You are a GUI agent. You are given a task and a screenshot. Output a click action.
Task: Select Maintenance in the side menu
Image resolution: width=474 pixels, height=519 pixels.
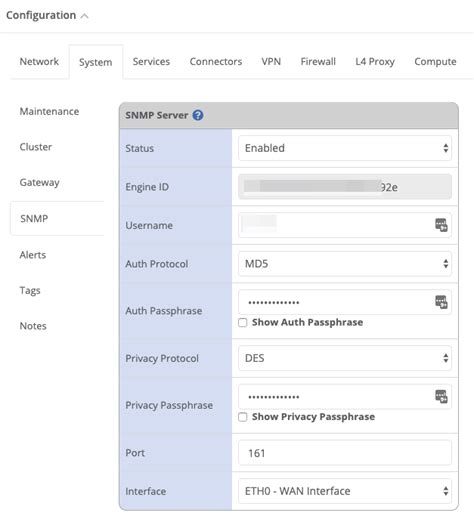point(49,111)
